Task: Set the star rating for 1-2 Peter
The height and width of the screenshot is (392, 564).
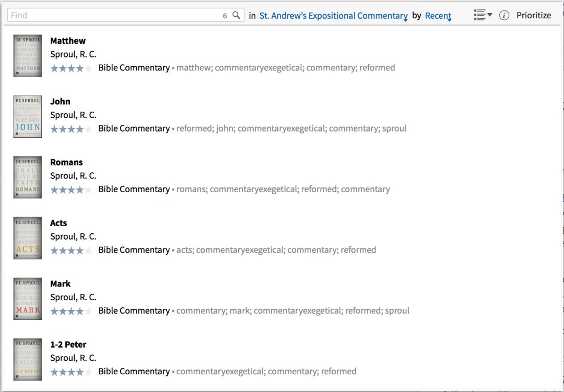Action: [x=71, y=372]
